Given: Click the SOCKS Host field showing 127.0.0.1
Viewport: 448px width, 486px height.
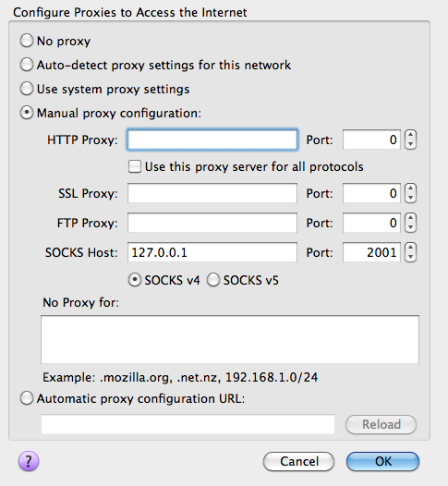Looking at the screenshot, I should pyautogui.click(x=212, y=252).
